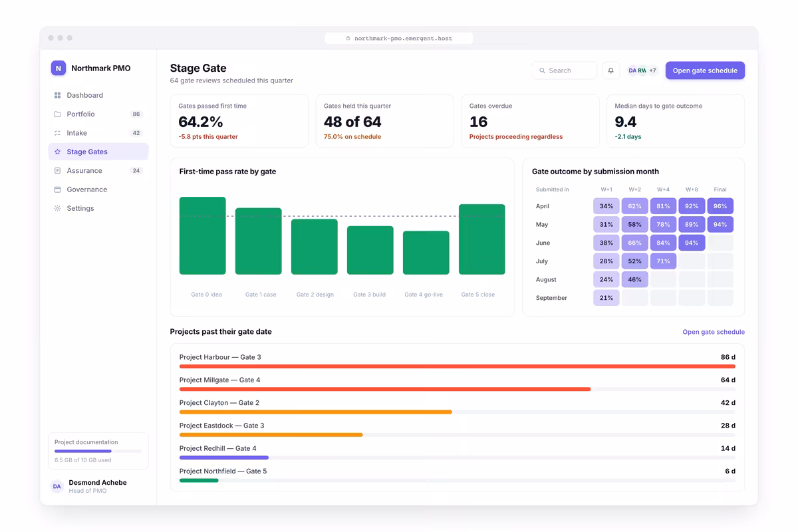
Task: Click the 'Project Harbour — Gate 3' label
Action: tap(220, 357)
